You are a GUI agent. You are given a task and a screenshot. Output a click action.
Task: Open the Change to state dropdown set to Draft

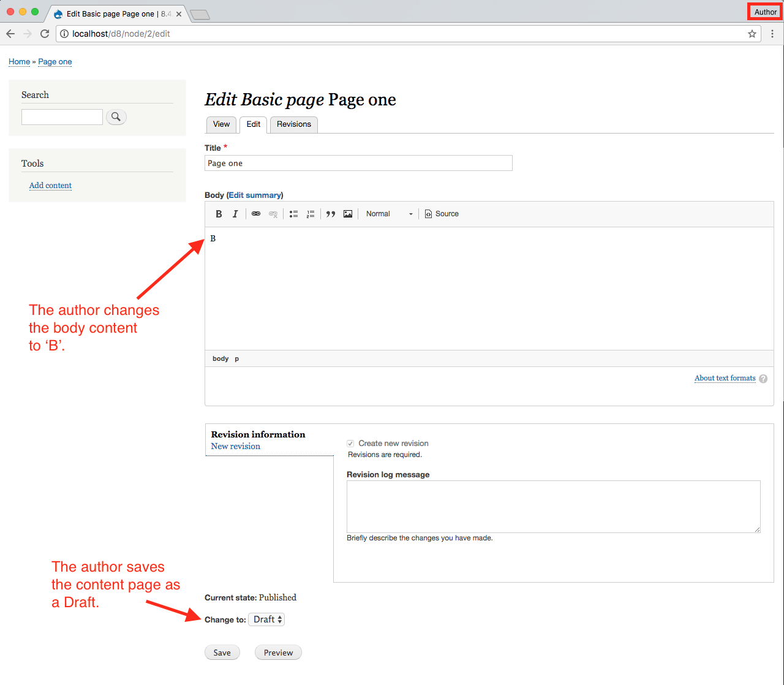[x=266, y=619]
